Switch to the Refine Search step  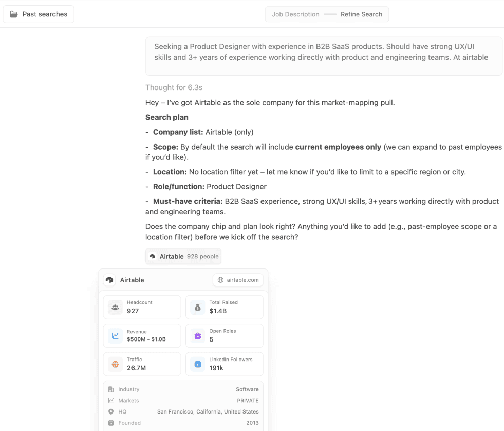(361, 14)
